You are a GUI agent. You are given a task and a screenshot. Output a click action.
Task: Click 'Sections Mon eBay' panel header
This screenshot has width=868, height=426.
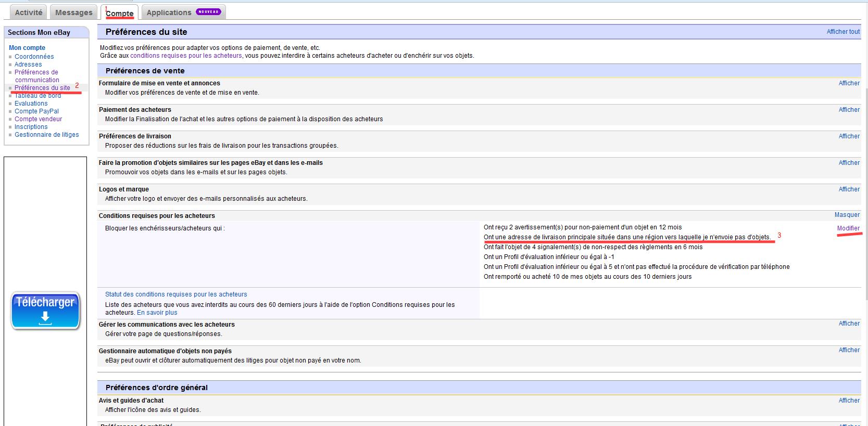click(46, 32)
